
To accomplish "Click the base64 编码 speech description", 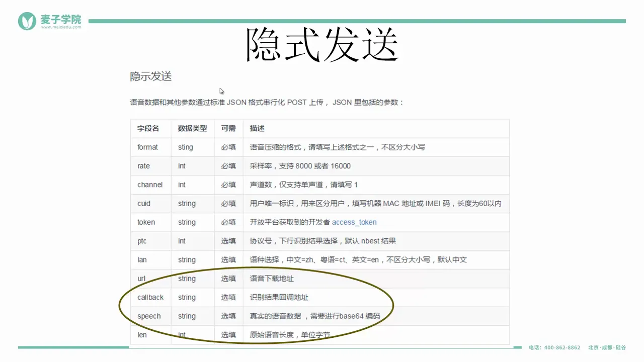I will pyautogui.click(x=315, y=316).
